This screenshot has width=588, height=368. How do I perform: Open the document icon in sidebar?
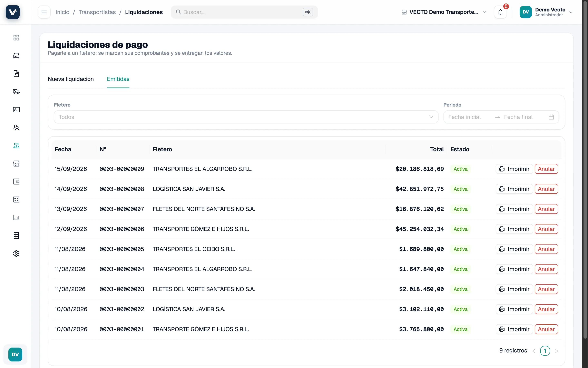point(16,74)
